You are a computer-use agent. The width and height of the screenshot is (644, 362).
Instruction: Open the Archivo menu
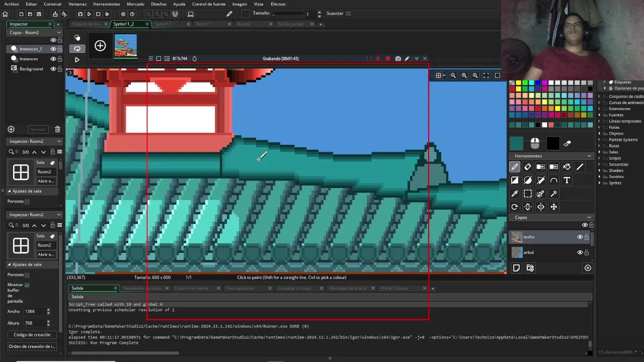coord(12,4)
